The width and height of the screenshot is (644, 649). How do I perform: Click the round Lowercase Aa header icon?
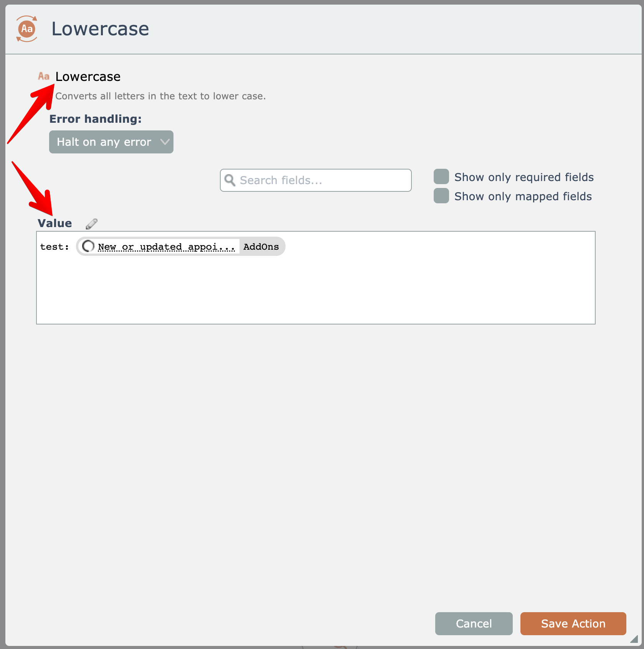point(27,29)
